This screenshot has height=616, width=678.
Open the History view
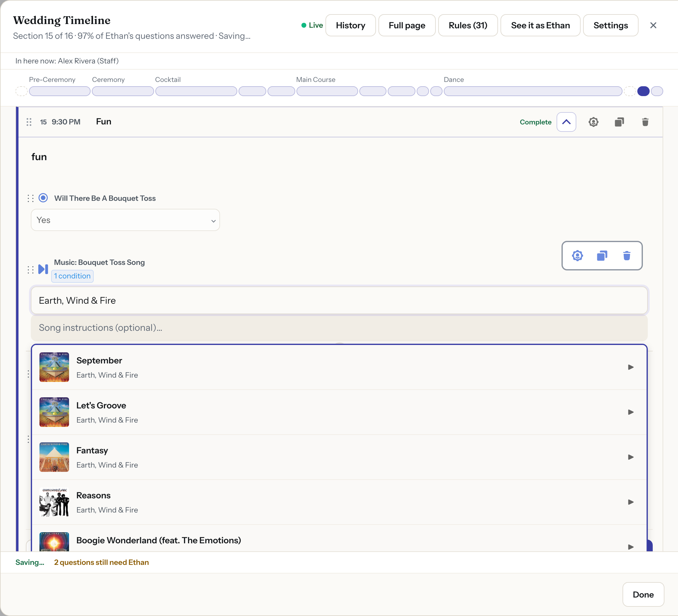[x=350, y=25]
